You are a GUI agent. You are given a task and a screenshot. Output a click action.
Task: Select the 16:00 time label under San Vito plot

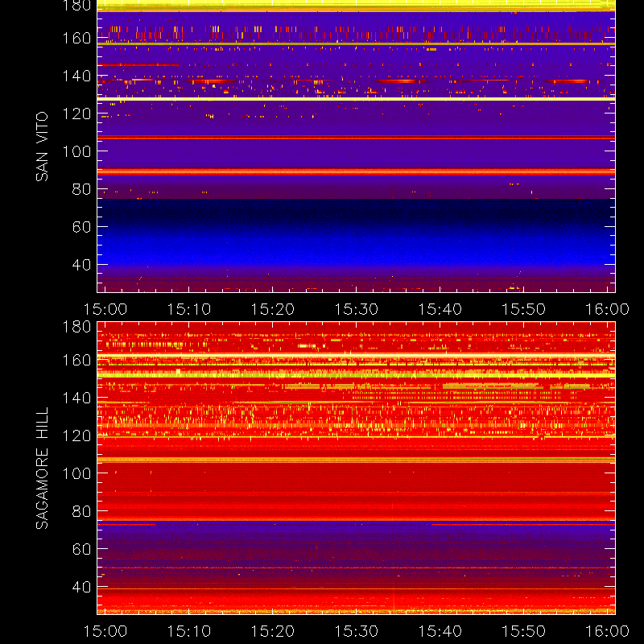point(608,309)
